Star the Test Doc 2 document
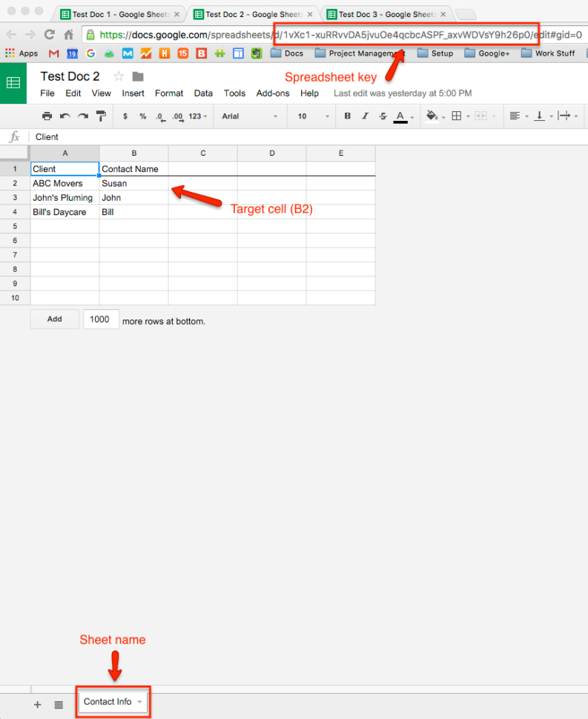This screenshot has width=588, height=719. pyautogui.click(x=119, y=76)
